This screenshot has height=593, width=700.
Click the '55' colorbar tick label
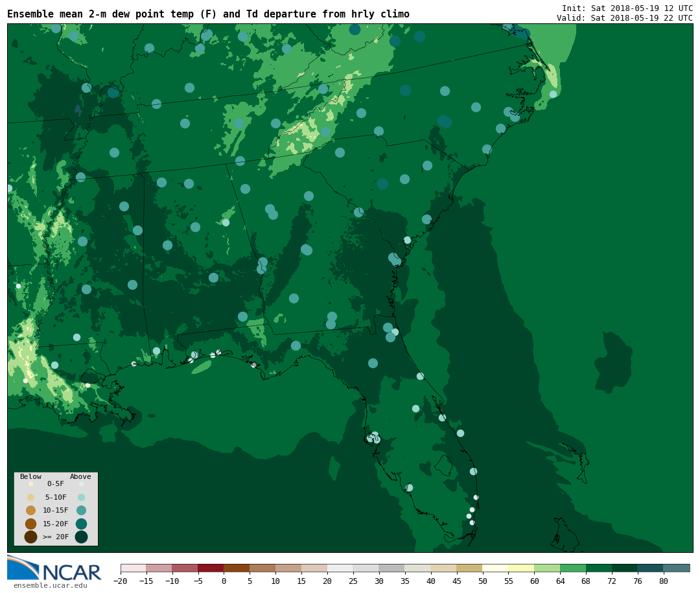[509, 581]
